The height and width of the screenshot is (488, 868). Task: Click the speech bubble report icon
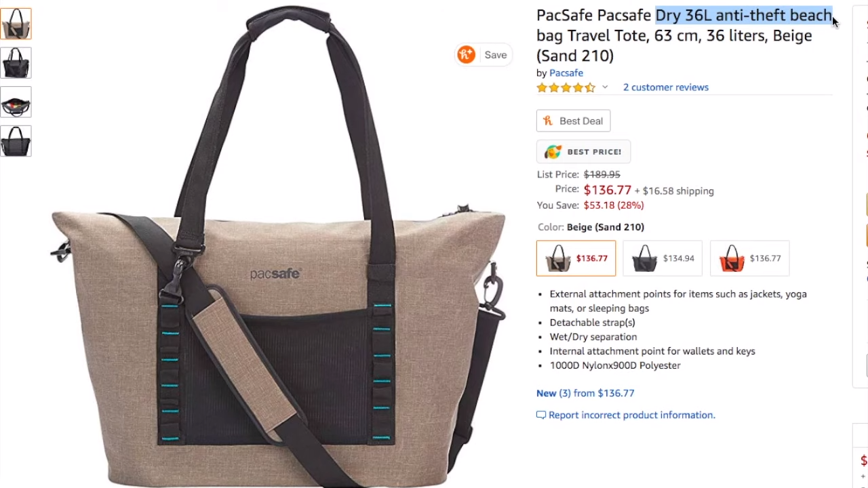tap(541, 415)
